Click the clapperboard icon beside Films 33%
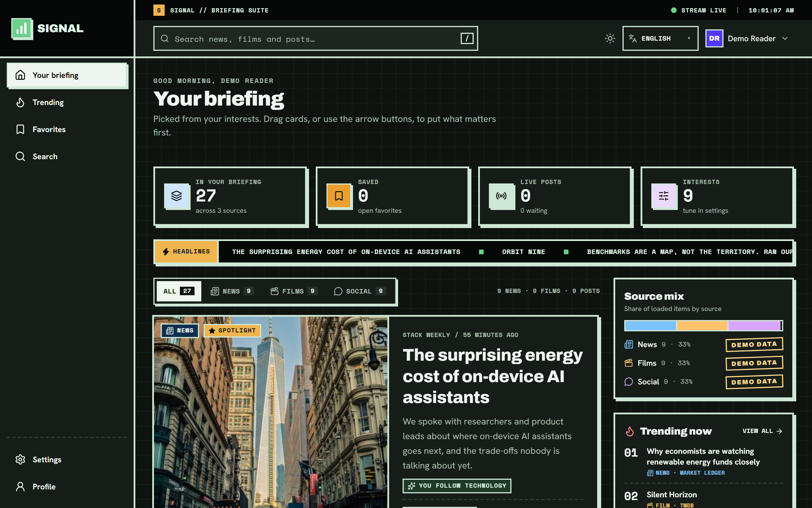 pyautogui.click(x=628, y=363)
